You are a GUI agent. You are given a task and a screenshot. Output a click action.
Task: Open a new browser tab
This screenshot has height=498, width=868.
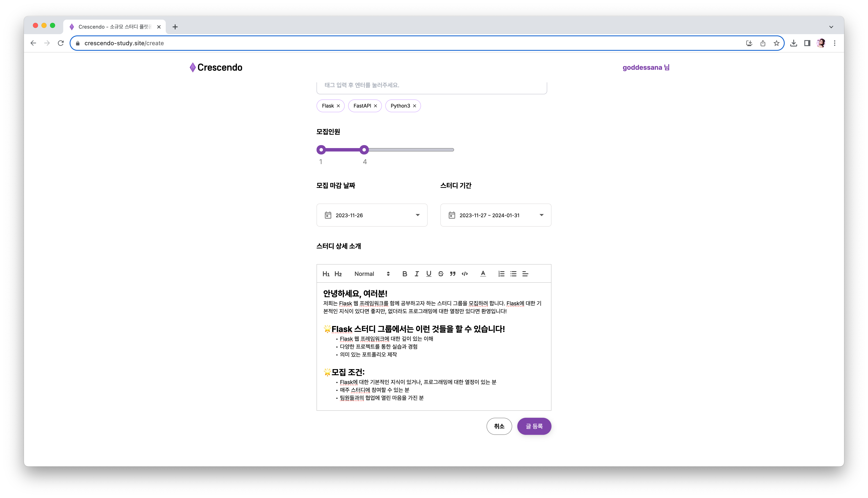click(x=175, y=27)
